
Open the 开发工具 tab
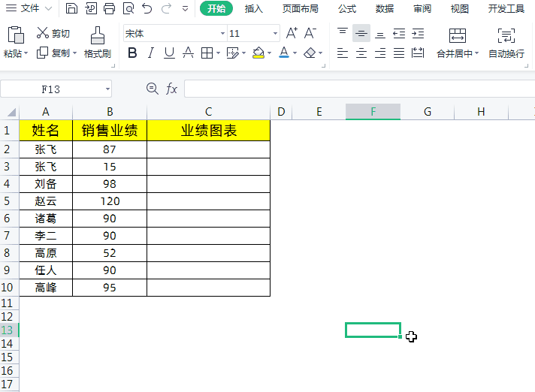coord(506,8)
